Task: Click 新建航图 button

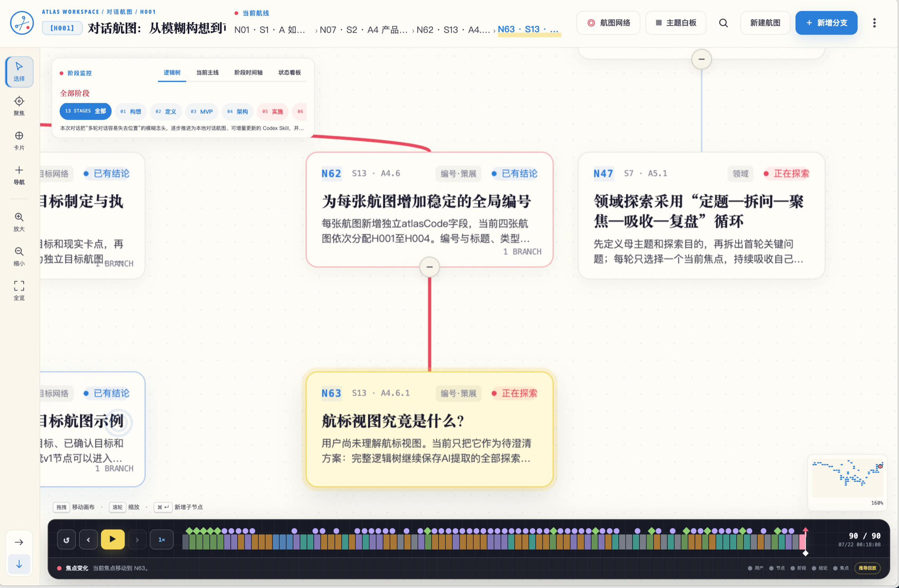Action: click(x=765, y=23)
